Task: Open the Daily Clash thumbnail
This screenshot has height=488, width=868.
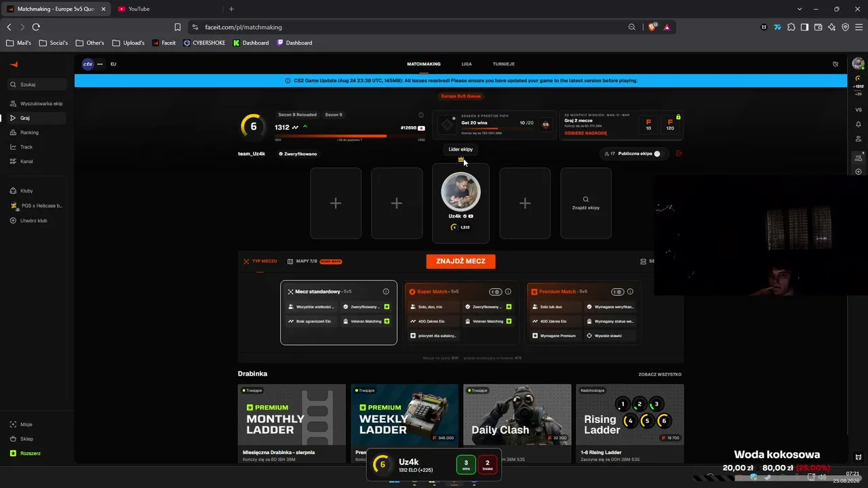Action: (517, 415)
